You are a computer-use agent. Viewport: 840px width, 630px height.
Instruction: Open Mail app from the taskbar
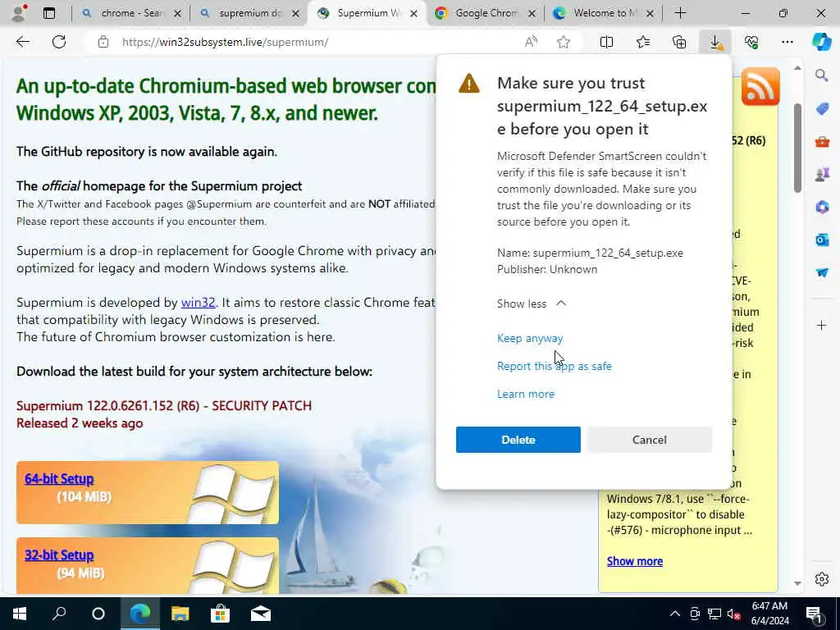261,614
